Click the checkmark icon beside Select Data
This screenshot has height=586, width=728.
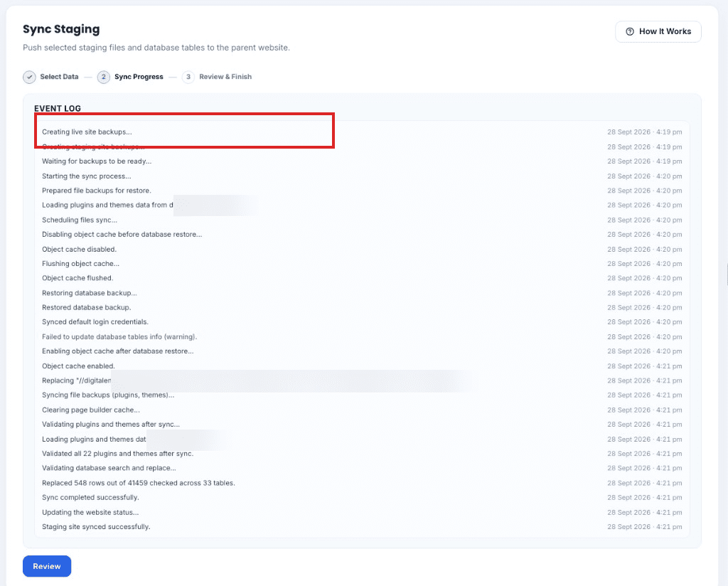tap(29, 77)
